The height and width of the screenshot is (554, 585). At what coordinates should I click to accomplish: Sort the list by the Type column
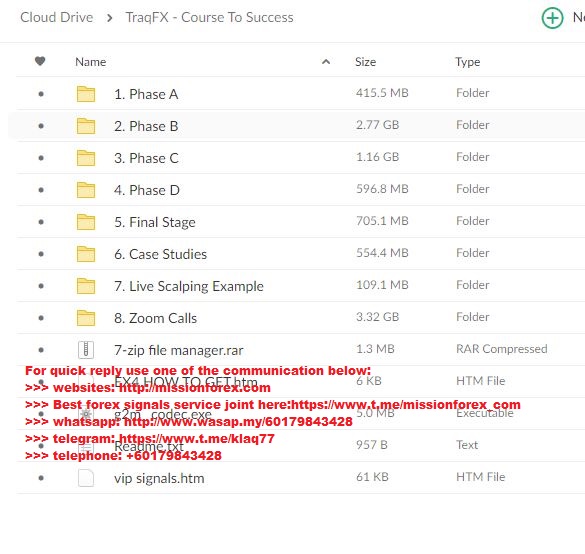(467, 62)
